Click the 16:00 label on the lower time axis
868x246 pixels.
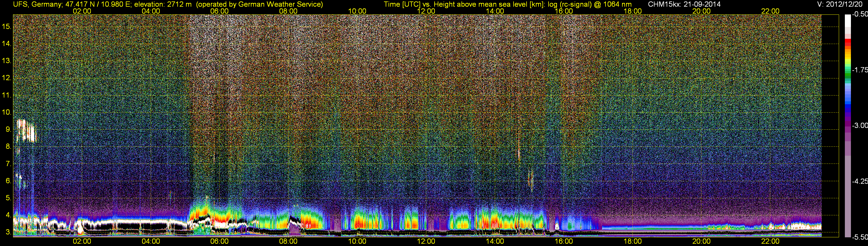tap(564, 241)
